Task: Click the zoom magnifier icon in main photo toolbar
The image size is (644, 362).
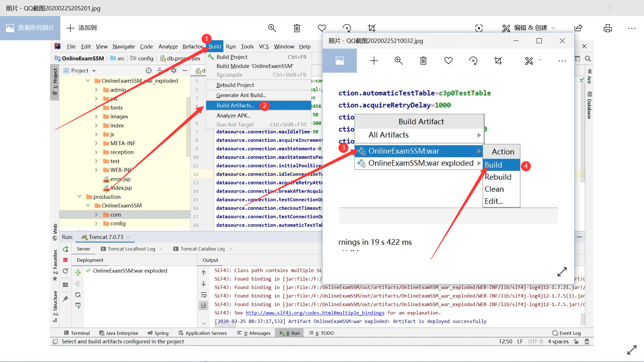Action: coord(272,28)
